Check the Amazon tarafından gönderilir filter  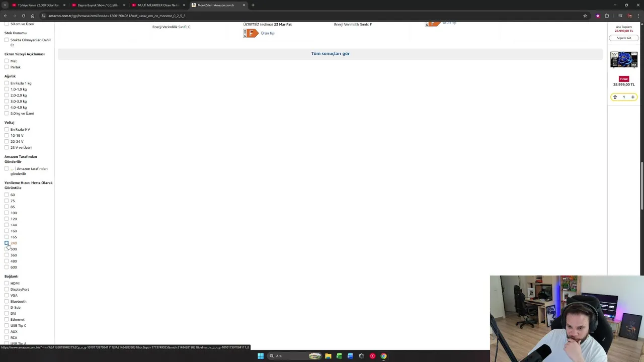pos(7,168)
